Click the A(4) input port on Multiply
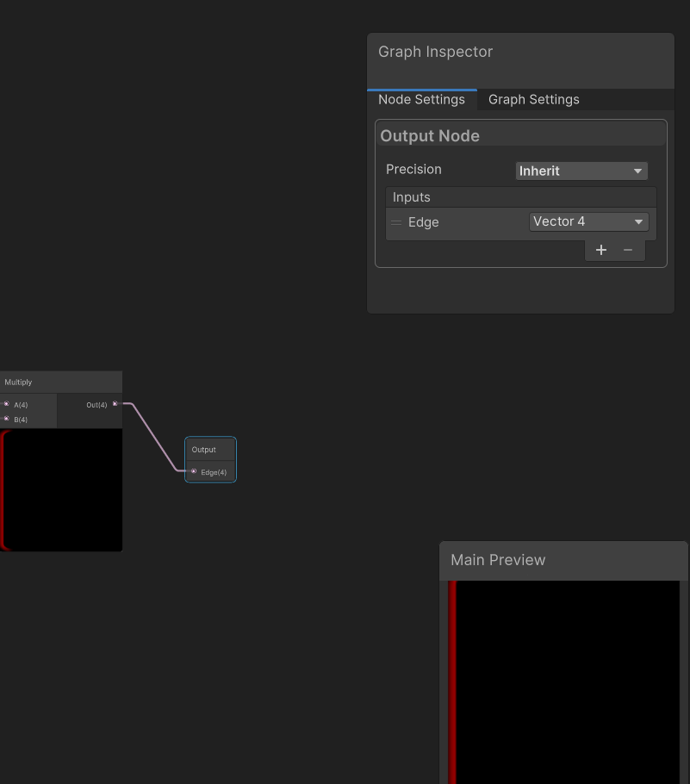The width and height of the screenshot is (690, 784). (7, 404)
